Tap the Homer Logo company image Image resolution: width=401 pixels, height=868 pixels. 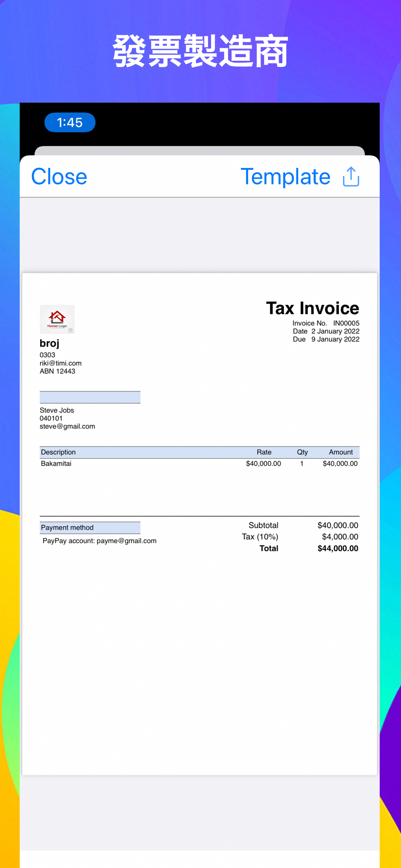click(57, 319)
